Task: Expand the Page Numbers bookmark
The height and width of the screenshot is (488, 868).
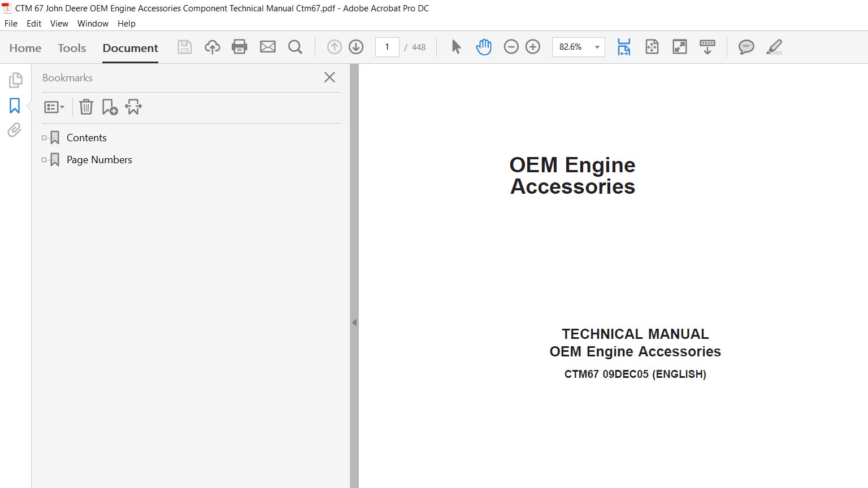Action: (x=44, y=160)
